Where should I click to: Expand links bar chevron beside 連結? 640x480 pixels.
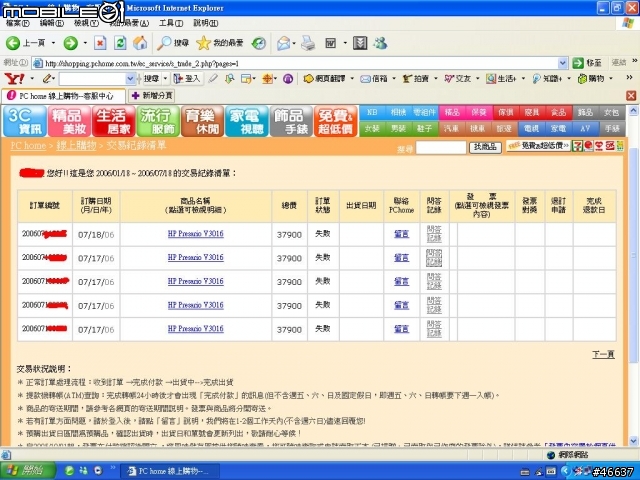pyautogui.click(x=634, y=61)
